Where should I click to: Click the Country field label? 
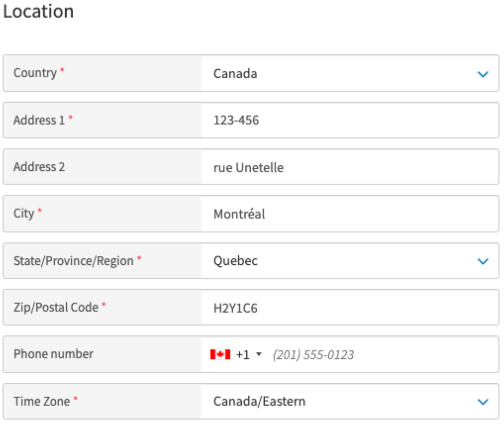(35, 73)
